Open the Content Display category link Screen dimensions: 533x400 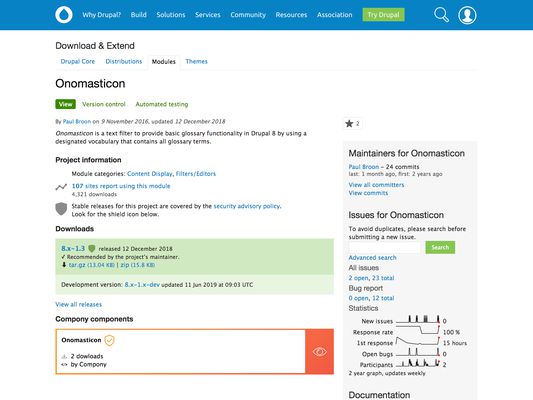[x=150, y=174]
